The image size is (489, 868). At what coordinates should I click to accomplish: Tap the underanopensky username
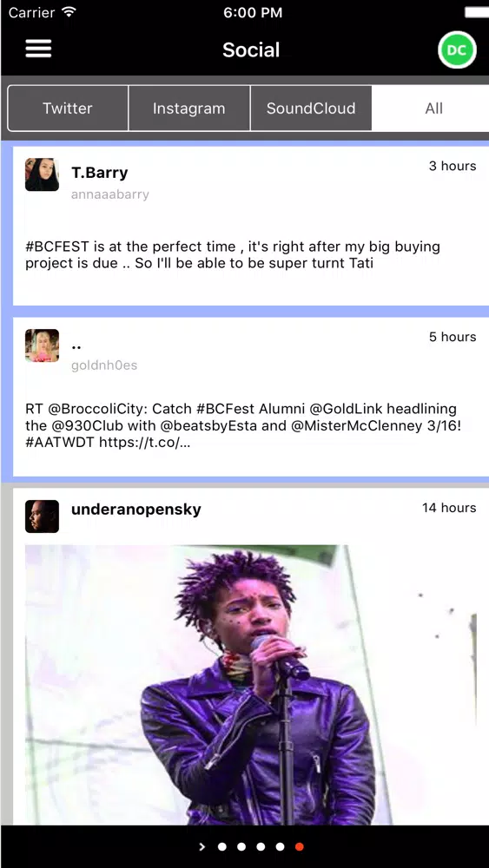pyautogui.click(x=136, y=510)
